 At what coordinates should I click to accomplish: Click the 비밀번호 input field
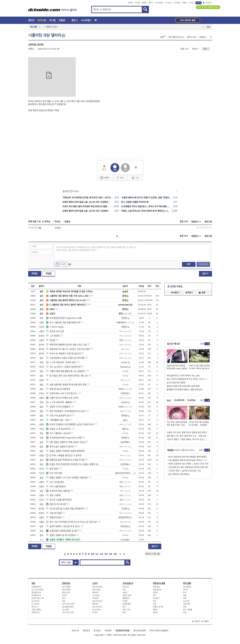coord(41,252)
